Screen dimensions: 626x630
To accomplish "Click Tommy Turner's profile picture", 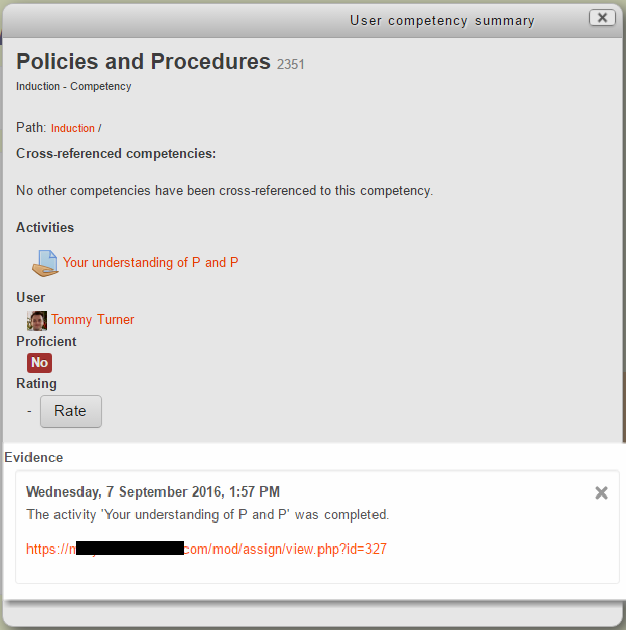I will click(37, 320).
